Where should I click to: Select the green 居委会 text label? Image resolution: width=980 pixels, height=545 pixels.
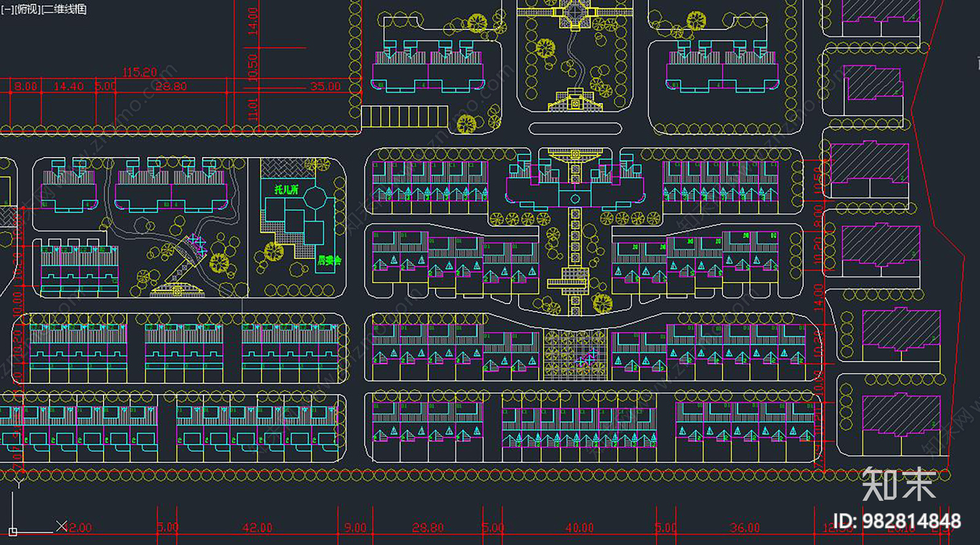pyautogui.click(x=329, y=261)
